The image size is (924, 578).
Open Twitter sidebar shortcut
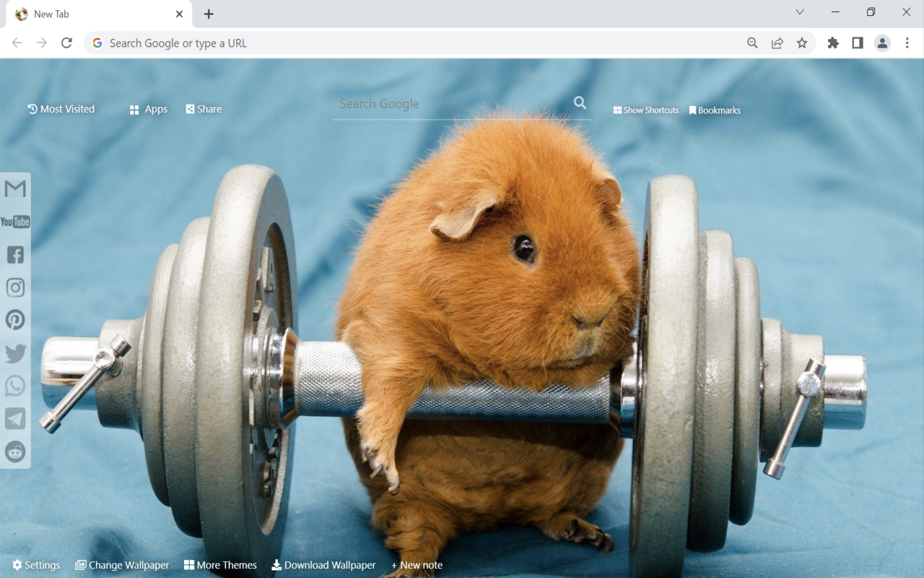click(x=15, y=353)
